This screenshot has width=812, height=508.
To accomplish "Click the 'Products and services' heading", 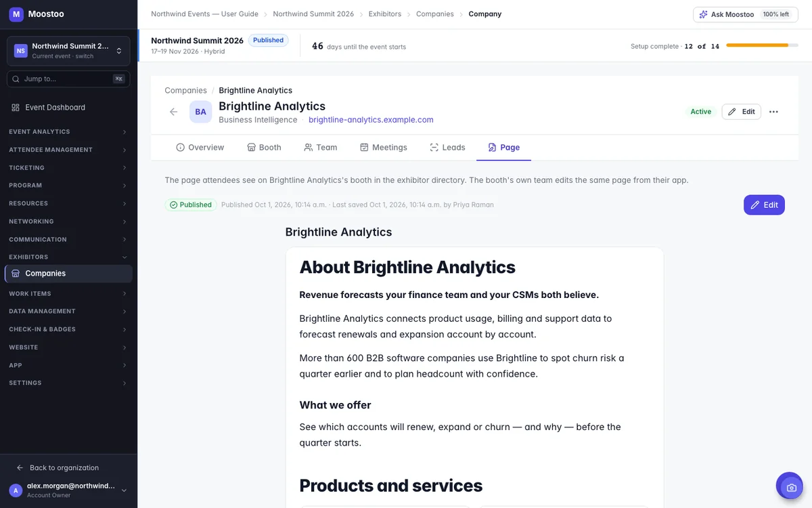I will click(x=391, y=486).
